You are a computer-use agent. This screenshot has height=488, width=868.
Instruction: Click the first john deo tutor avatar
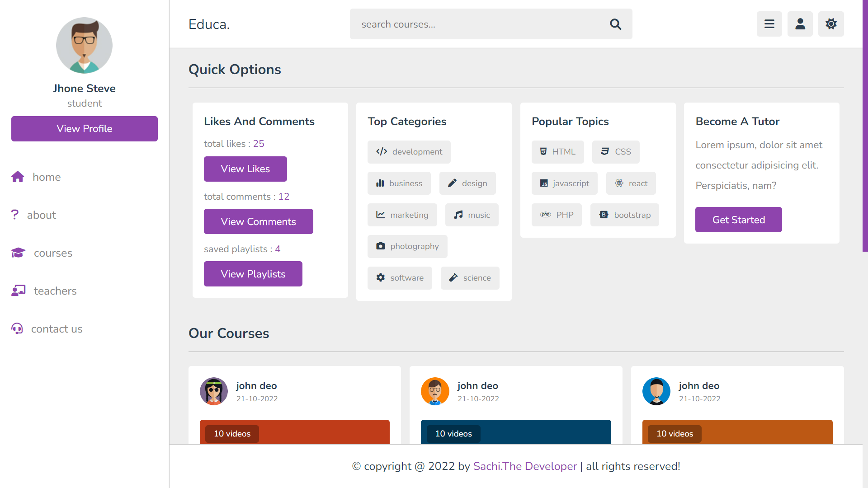(213, 391)
